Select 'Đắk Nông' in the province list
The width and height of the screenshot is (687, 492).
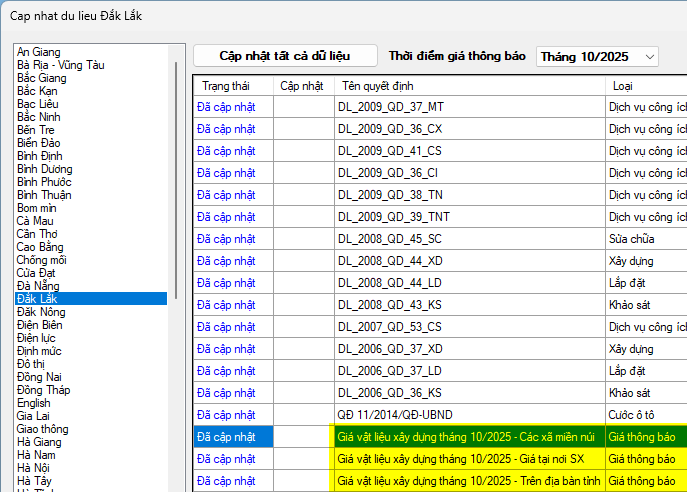click(x=41, y=312)
